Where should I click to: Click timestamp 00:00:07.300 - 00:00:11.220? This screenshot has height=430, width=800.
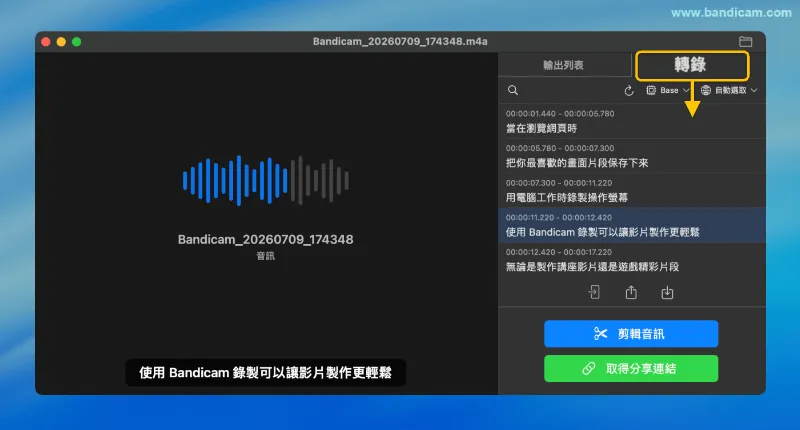click(x=559, y=183)
